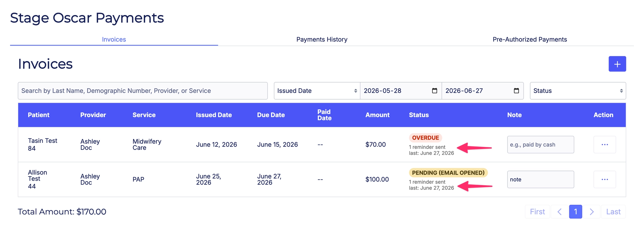Click the end date field 2026-06-27
This screenshot has height=228, width=644.
(x=483, y=91)
